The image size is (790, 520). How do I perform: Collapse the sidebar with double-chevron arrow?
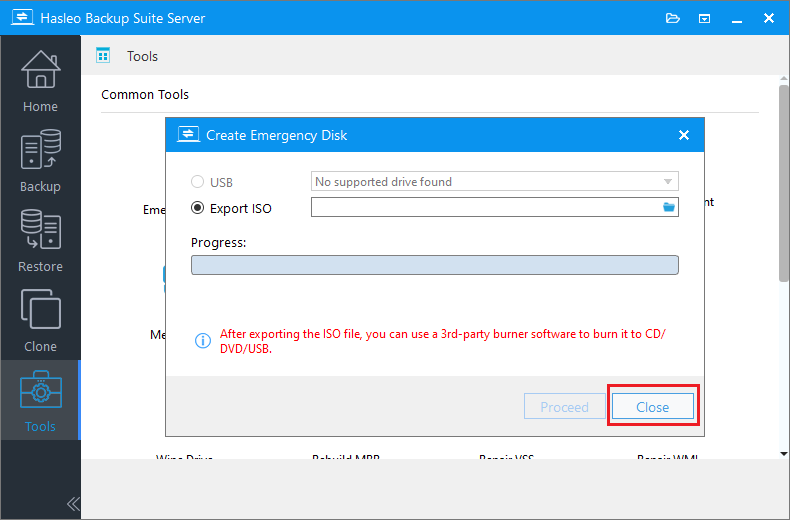tap(72, 503)
